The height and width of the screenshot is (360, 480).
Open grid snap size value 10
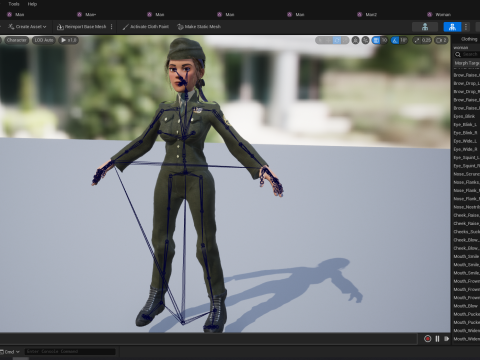click(384, 40)
